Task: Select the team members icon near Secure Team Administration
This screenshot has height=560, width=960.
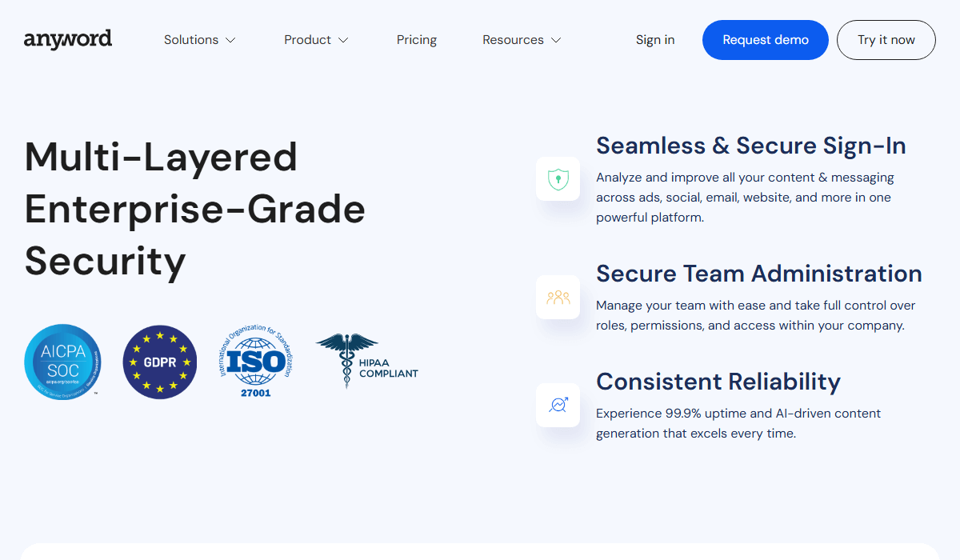Action: coord(558,297)
